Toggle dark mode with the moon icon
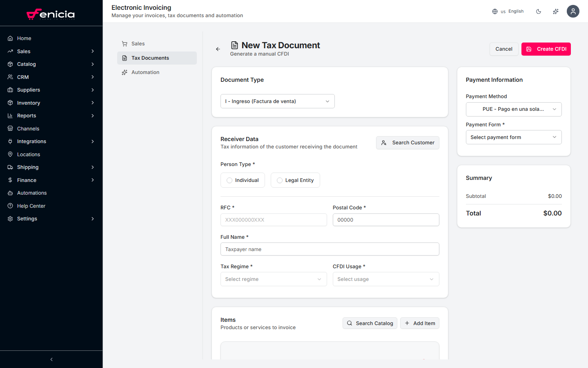This screenshot has width=588, height=368. pos(539,11)
